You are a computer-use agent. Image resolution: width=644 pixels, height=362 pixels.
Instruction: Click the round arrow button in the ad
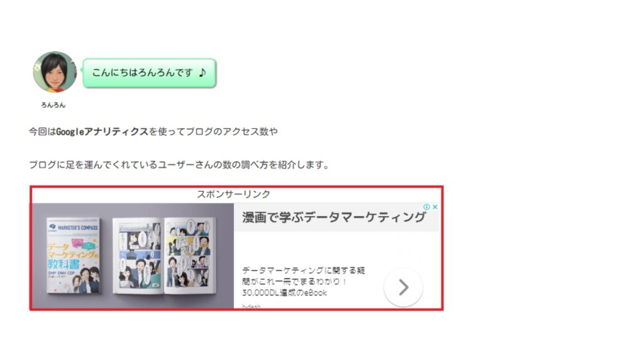coord(403,287)
